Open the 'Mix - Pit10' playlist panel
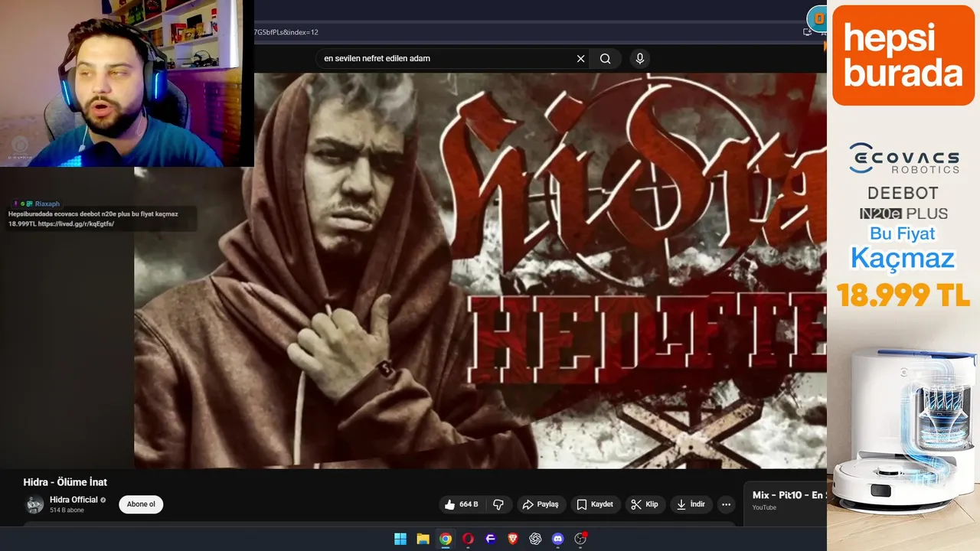Image resolution: width=980 pixels, height=551 pixels. 786,500
